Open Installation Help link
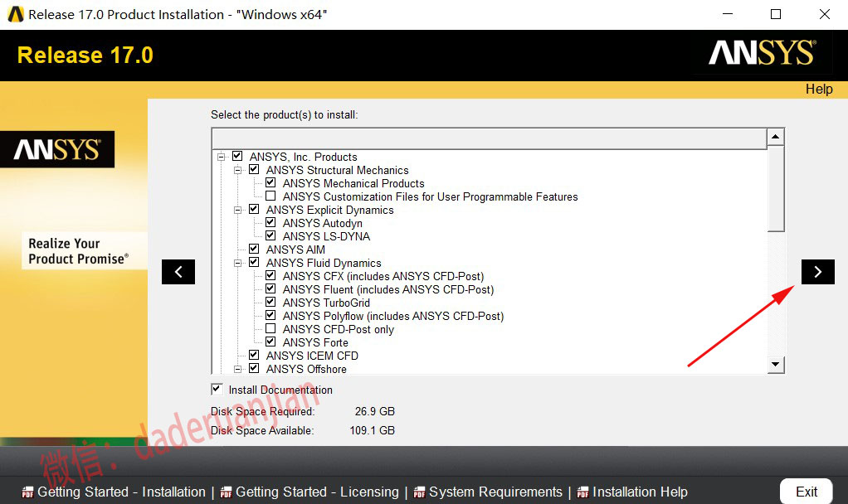This screenshot has height=504, width=848. pos(640,492)
